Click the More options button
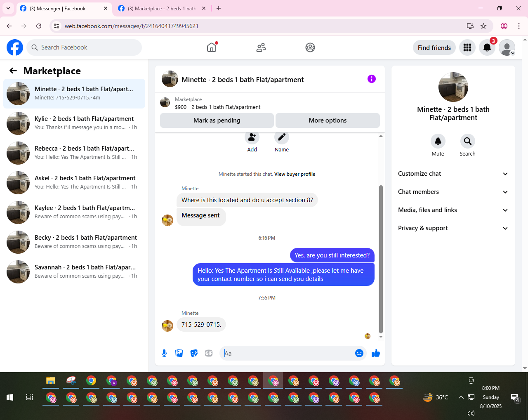This screenshot has height=420, width=528. (x=328, y=120)
